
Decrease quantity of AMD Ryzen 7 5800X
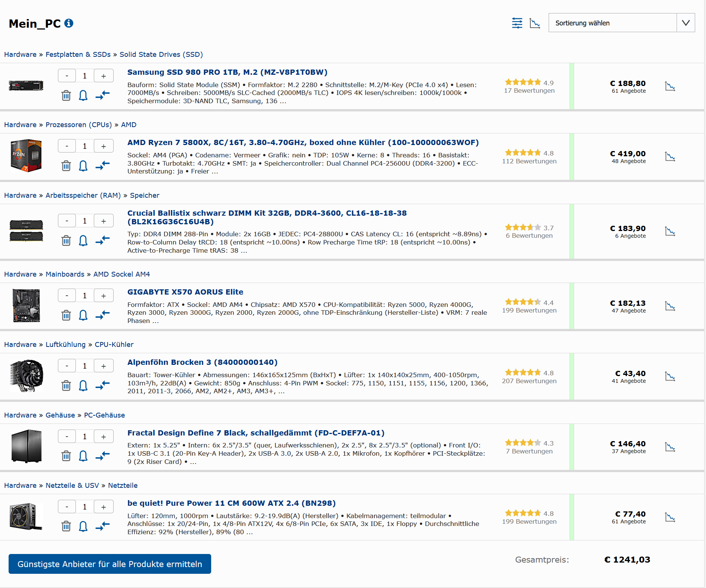pyautogui.click(x=67, y=146)
